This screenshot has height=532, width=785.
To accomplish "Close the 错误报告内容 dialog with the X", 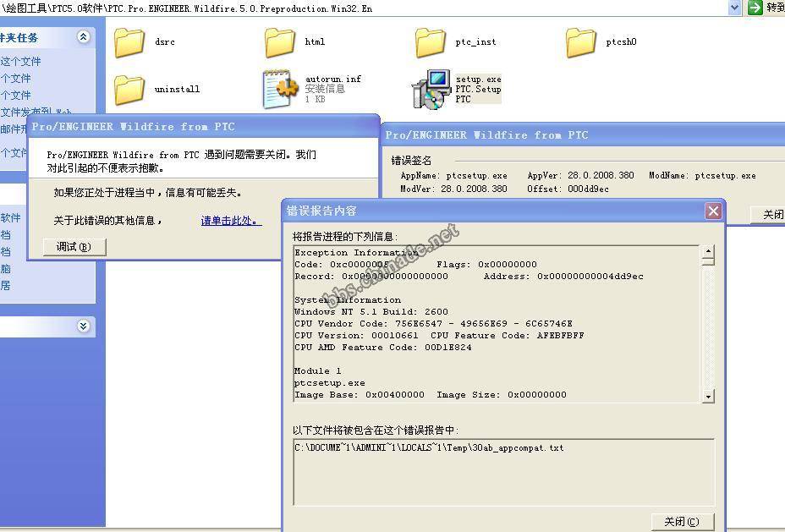I will pos(713,211).
